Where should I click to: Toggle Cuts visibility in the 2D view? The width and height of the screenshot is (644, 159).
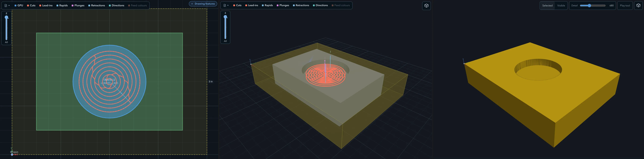point(31,5)
